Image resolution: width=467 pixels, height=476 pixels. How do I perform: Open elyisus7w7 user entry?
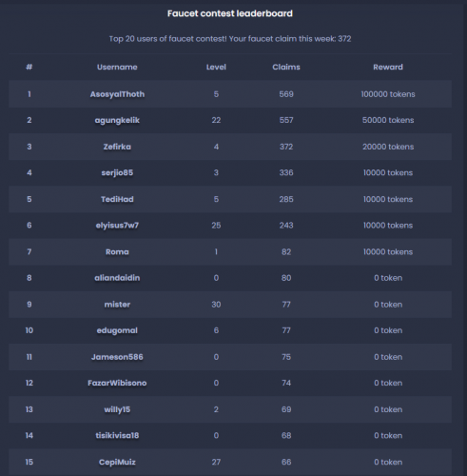tap(117, 226)
